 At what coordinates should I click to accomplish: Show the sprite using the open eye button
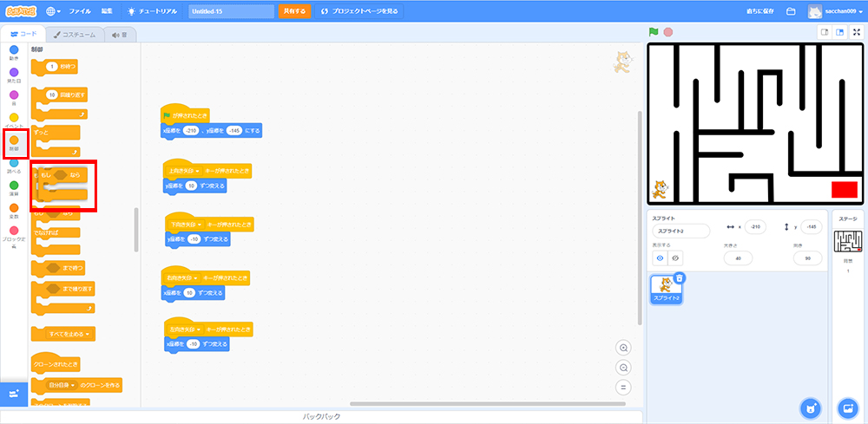click(x=660, y=258)
